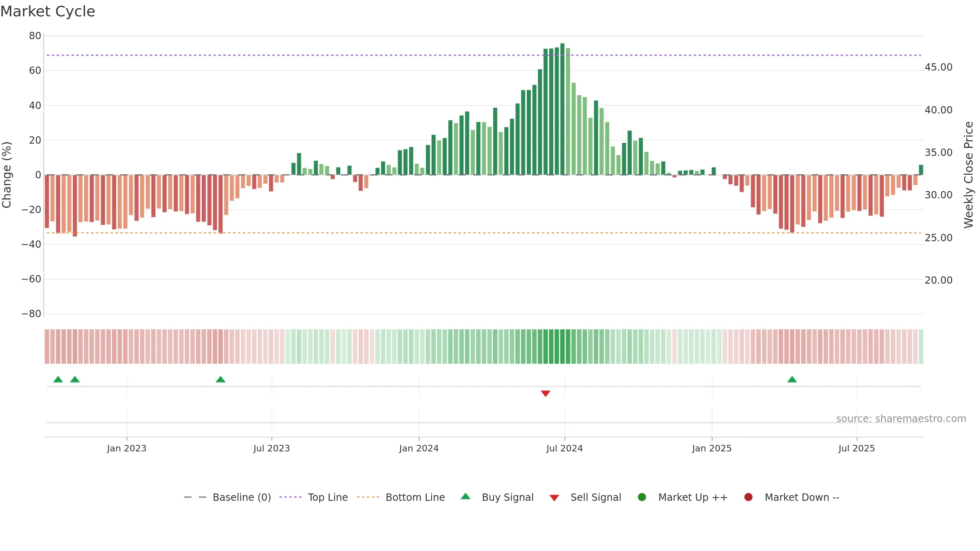Click the green Market Up ++ legend dot
980x551 pixels.
click(642, 497)
